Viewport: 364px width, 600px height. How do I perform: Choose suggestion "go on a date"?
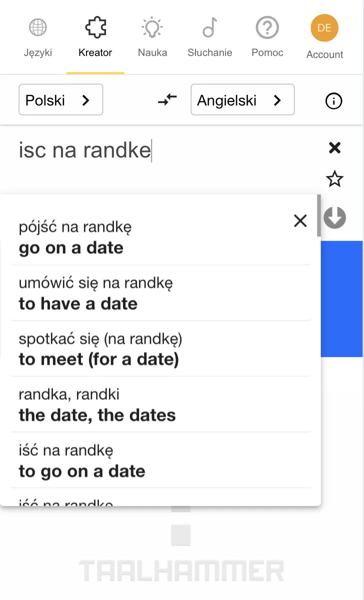pyautogui.click(x=160, y=237)
